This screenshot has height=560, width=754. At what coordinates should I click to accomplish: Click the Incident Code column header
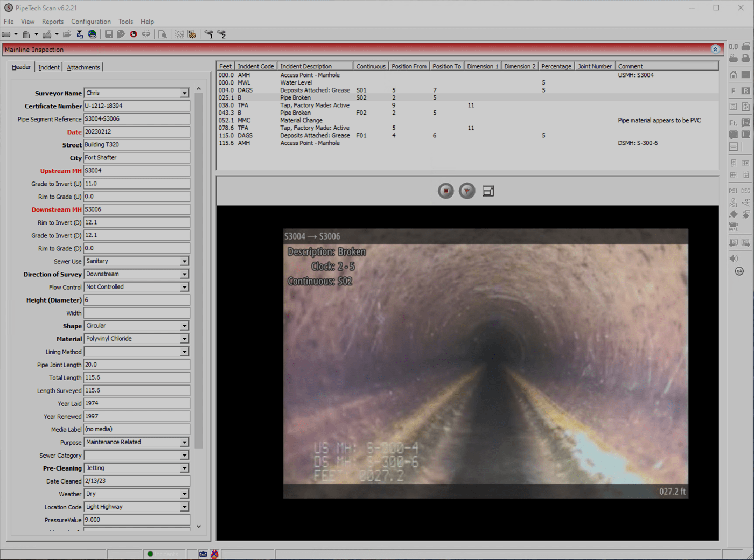pos(256,66)
